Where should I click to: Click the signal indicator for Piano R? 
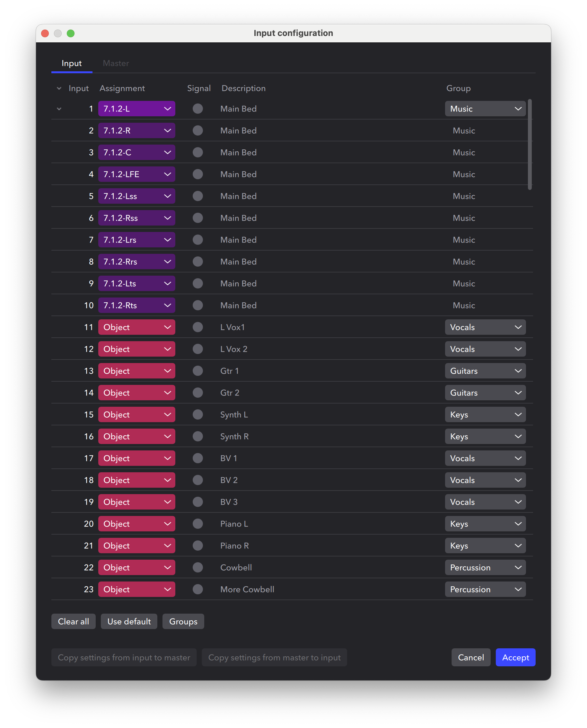coord(198,545)
